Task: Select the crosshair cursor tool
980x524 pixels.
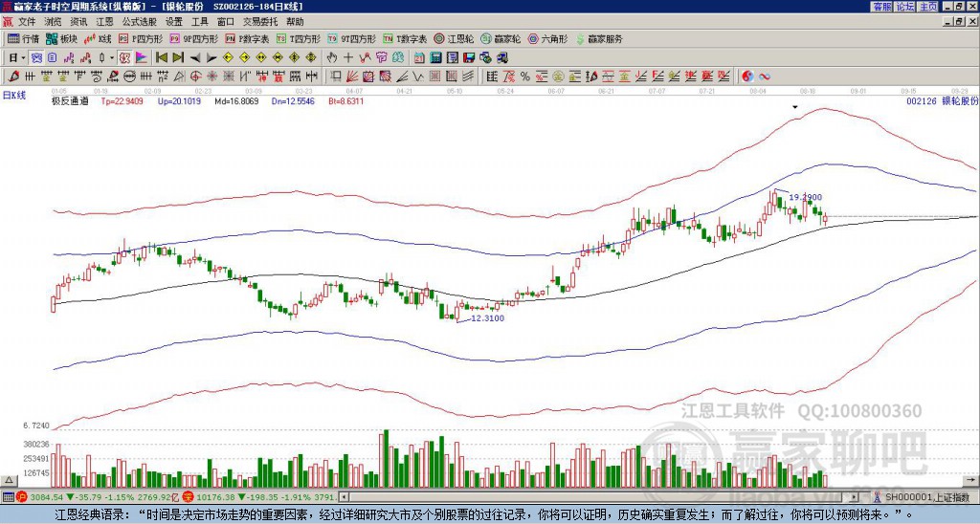Action: [x=348, y=58]
